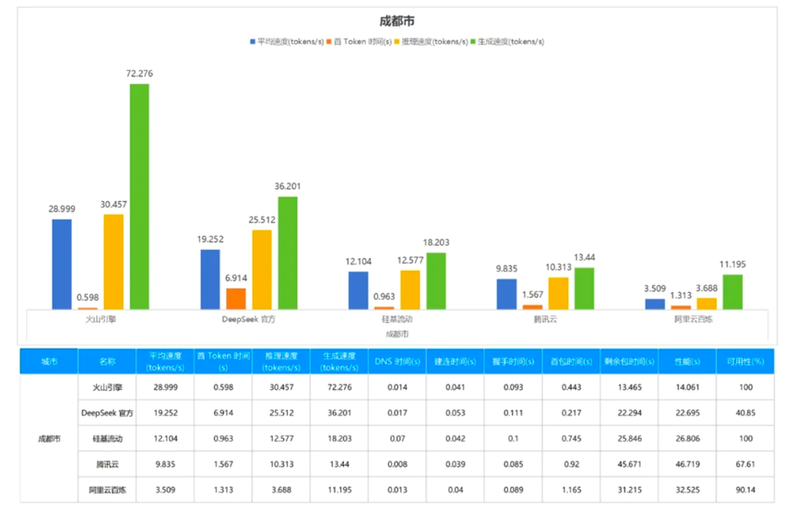Viewport: 796px width, 532px height.
Task: Click the 40.85 availability cell
Action: (x=745, y=413)
